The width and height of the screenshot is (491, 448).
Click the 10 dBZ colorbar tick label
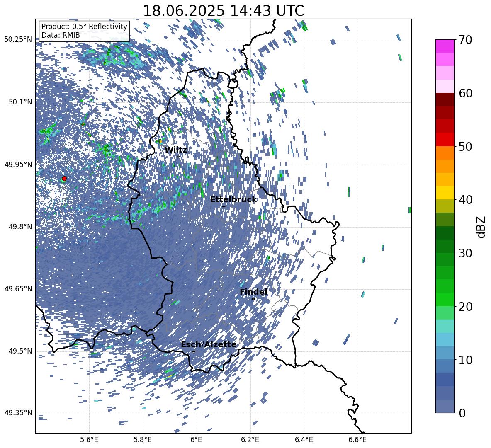point(465,360)
